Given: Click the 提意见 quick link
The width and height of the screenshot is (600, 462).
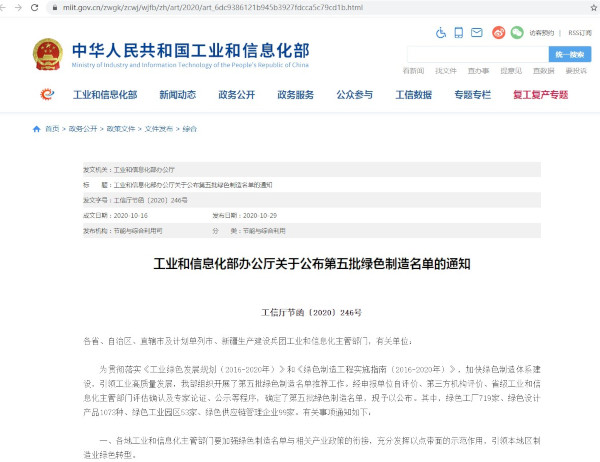Looking at the screenshot, I should click(x=511, y=71).
